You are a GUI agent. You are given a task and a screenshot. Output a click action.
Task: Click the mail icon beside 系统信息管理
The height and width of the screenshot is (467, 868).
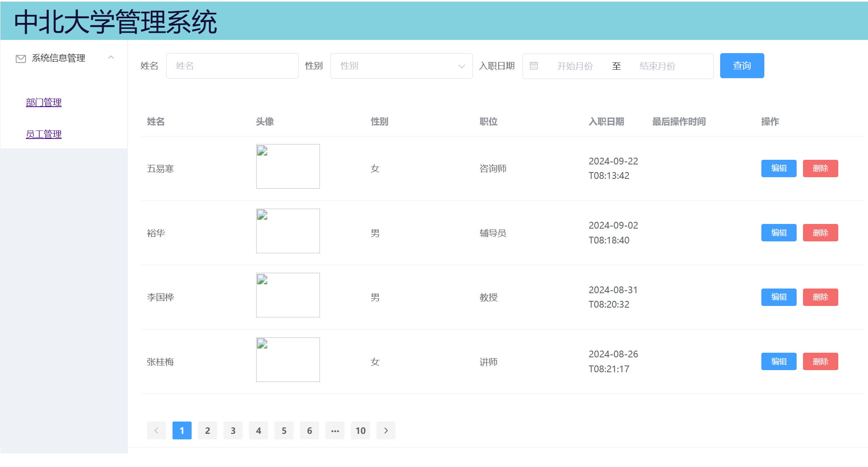(21, 59)
